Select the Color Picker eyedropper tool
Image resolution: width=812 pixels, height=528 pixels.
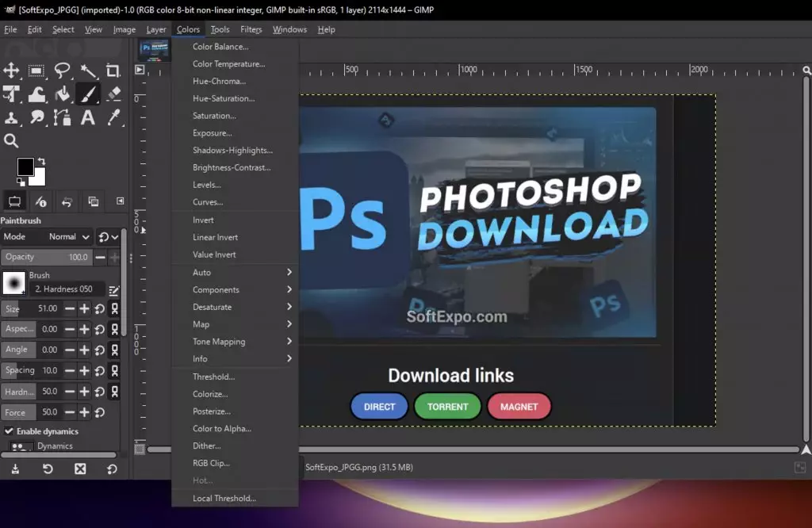[x=114, y=117]
